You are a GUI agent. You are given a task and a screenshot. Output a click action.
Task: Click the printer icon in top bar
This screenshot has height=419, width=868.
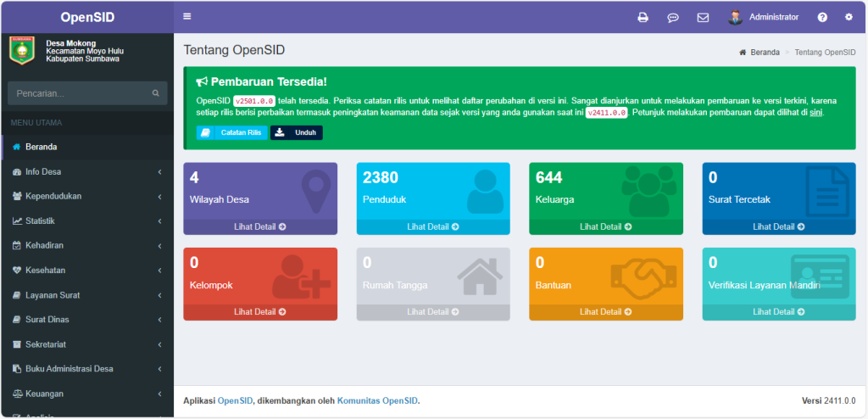pyautogui.click(x=643, y=17)
